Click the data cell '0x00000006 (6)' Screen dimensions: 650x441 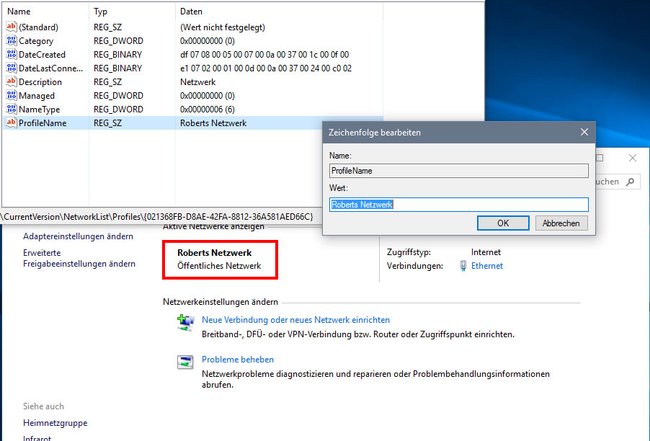pos(207,109)
